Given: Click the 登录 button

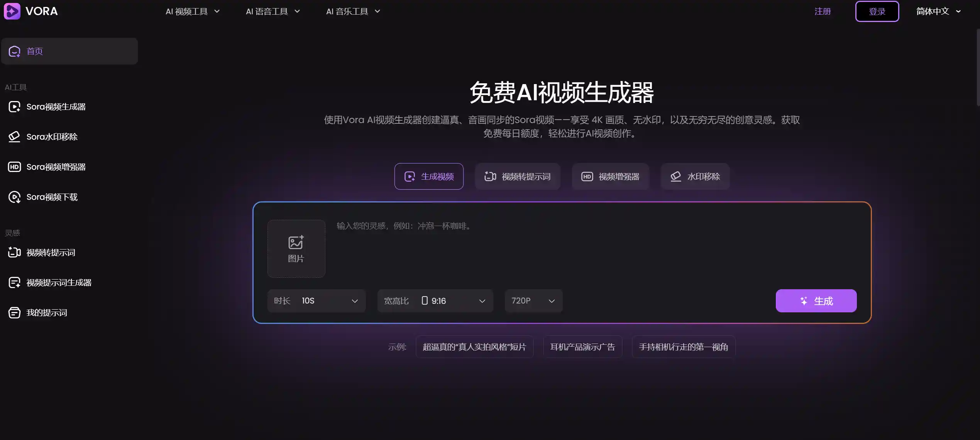Looking at the screenshot, I should pyautogui.click(x=877, y=12).
